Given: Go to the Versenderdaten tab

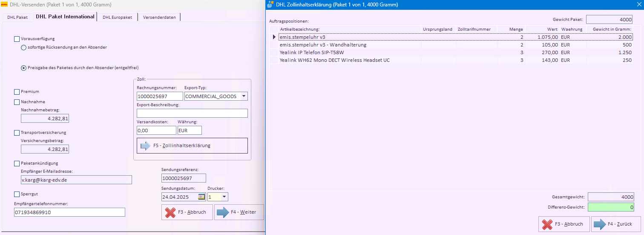Looking at the screenshot, I should (159, 17).
